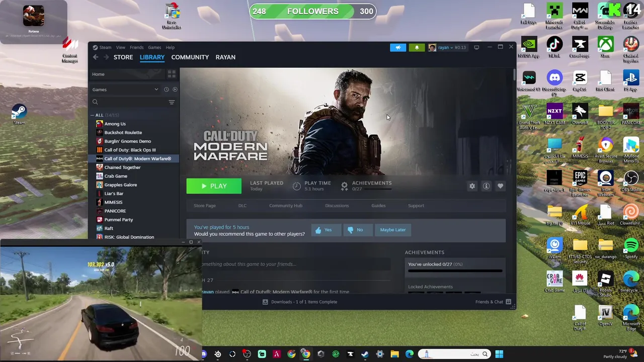The width and height of the screenshot is (644, 362).
Task: Click the Microsoft Edge taskbar icon
Action: click(x=410, y=354)
